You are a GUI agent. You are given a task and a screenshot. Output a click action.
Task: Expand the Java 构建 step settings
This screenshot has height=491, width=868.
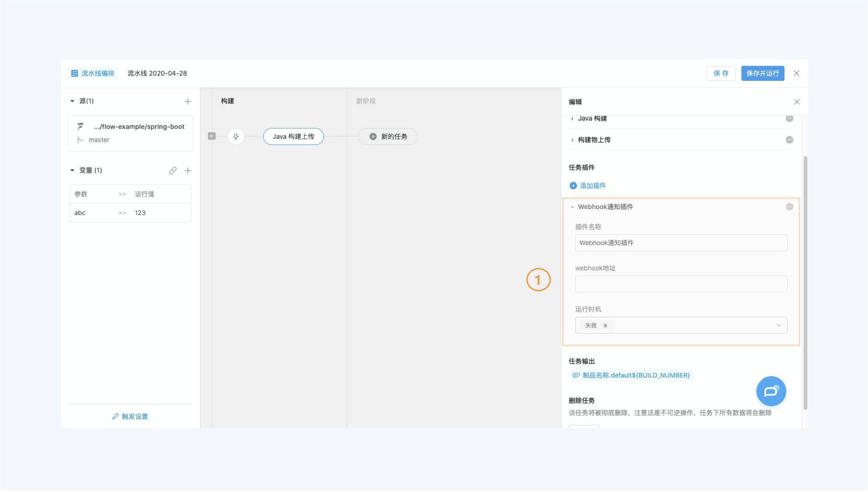(x=573, y=118)
